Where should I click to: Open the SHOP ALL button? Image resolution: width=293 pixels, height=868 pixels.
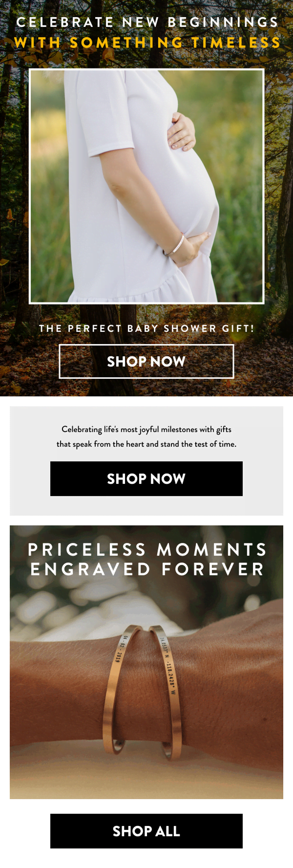pos(146,831)
